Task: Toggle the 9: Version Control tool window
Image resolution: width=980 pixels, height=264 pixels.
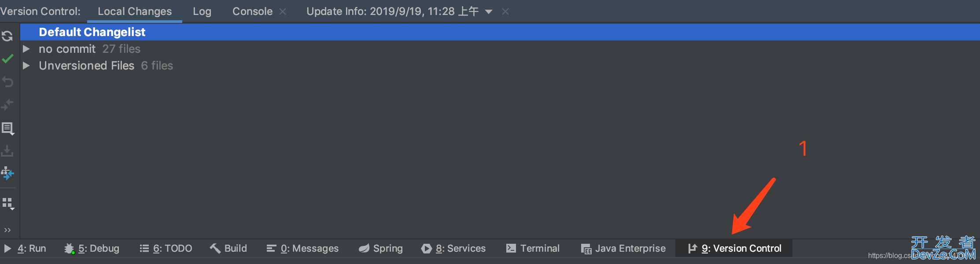Action: pyautogui.click(x=735, y=248)
